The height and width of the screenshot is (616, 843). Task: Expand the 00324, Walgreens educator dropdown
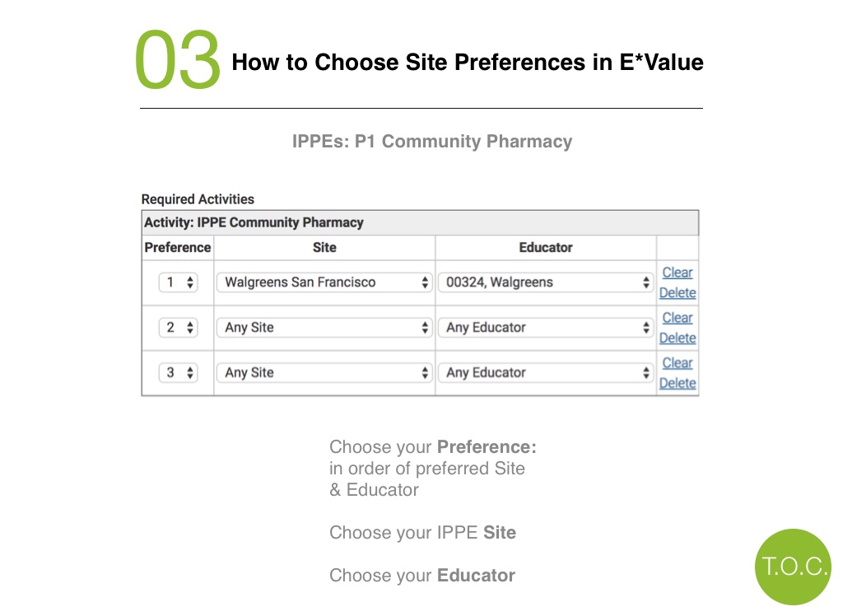pos(546,282)
